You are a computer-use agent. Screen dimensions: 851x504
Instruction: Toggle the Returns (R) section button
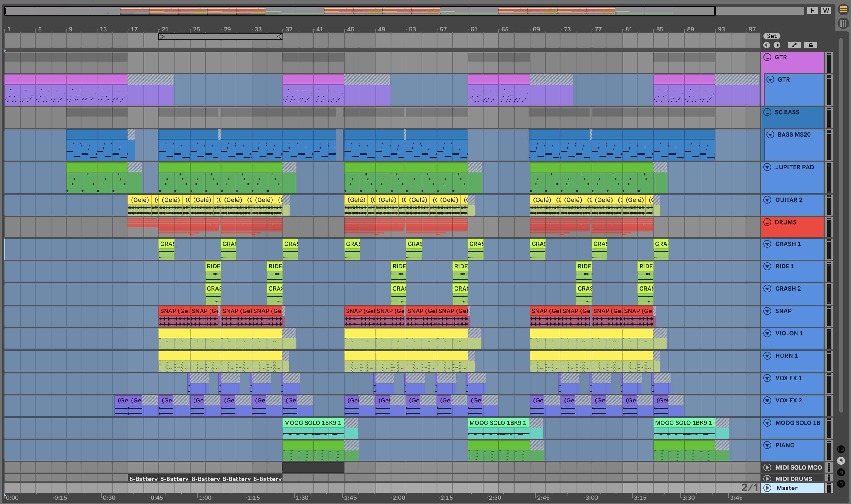[841, 460]
